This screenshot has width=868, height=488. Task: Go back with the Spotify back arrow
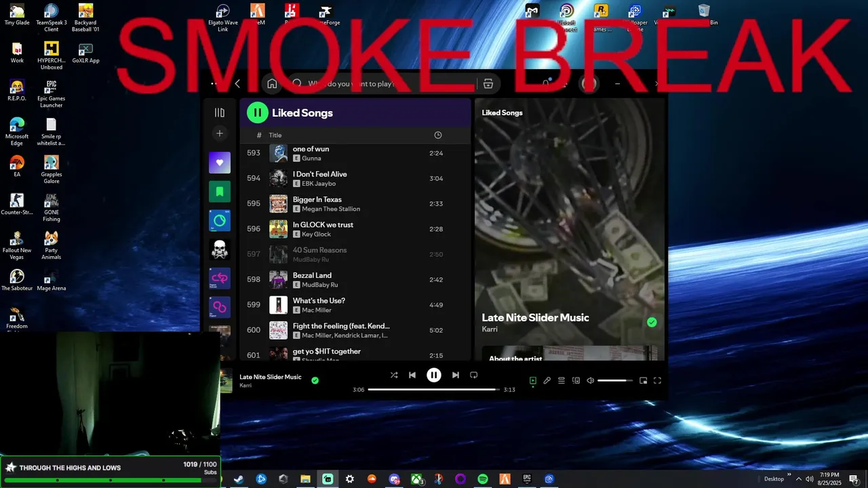click(x=237, y=83)
